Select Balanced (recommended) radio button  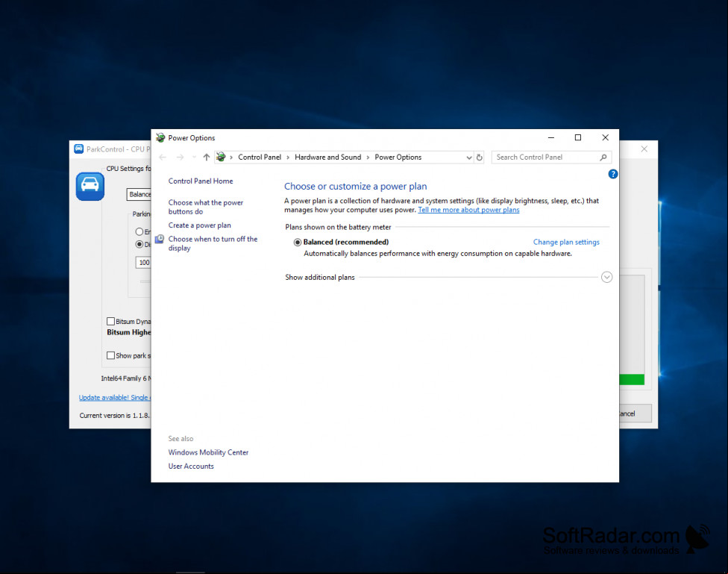click(297, 242)
